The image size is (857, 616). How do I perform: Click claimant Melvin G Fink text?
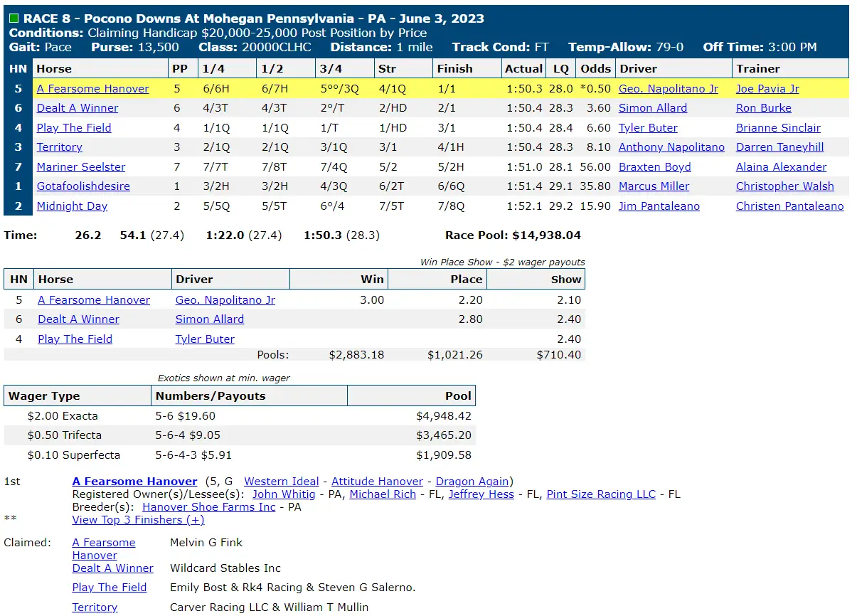206,543
